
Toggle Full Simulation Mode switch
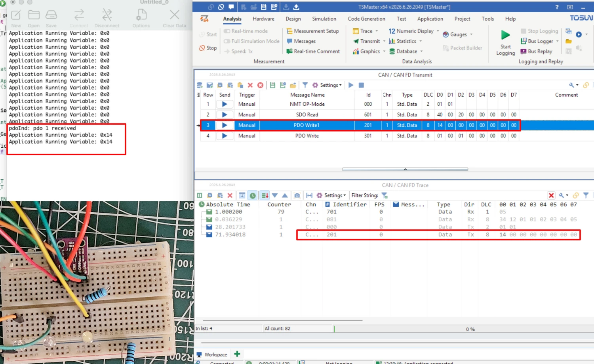pyautogui.click(x=227, y=41)
